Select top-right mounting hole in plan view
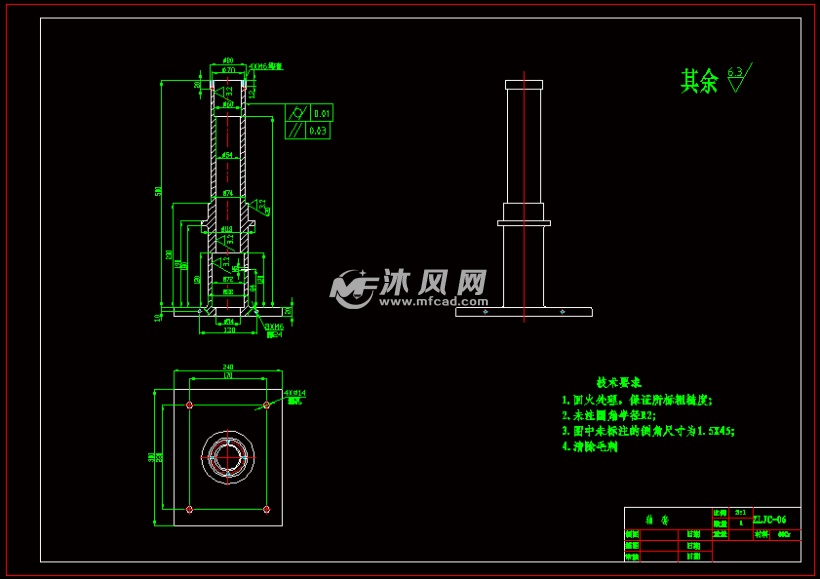Screen dimensions: 820x579 click(x=266, y=405)
